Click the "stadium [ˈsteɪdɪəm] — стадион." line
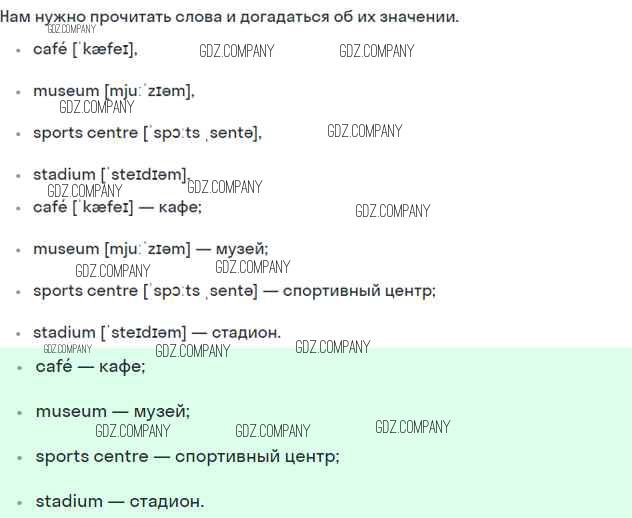 (157, 333)
